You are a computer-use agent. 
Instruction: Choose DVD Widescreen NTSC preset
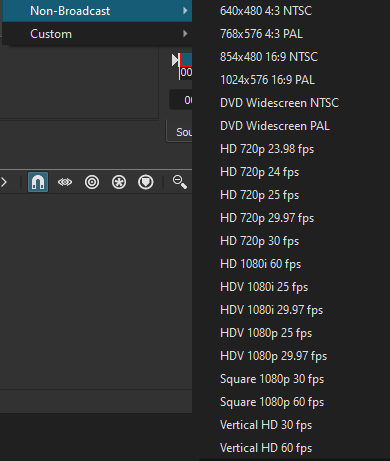pos(279,103)
